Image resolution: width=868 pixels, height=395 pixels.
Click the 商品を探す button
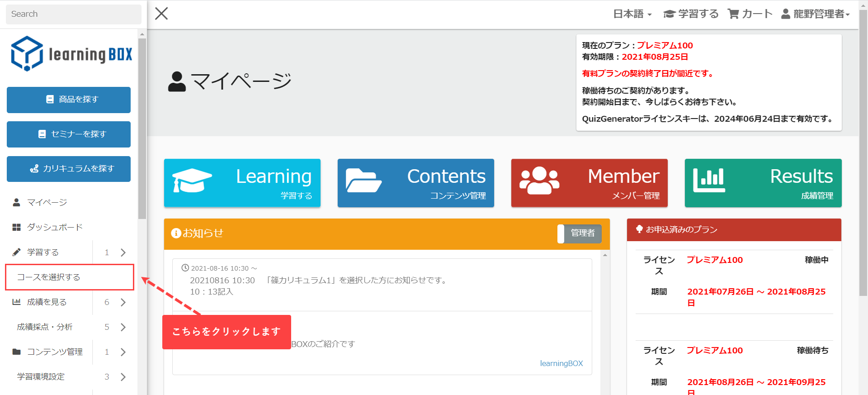(x=69, y=100)
